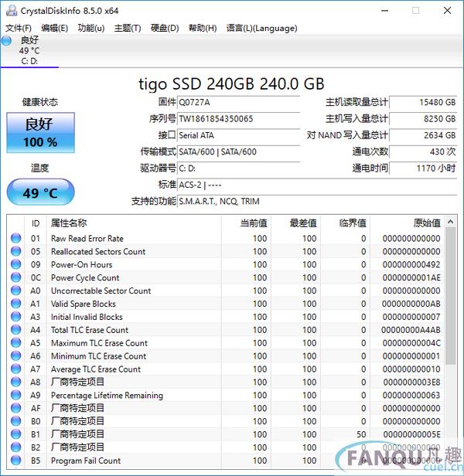Screen dimensions: 464x476
Task: Click the transfer mode field SATA/600 | SATA/600
Action: pos(238,151)
